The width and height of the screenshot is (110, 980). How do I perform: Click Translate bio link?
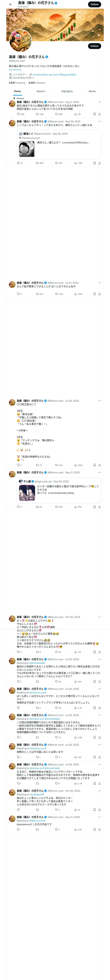click(x=15, y=70)
